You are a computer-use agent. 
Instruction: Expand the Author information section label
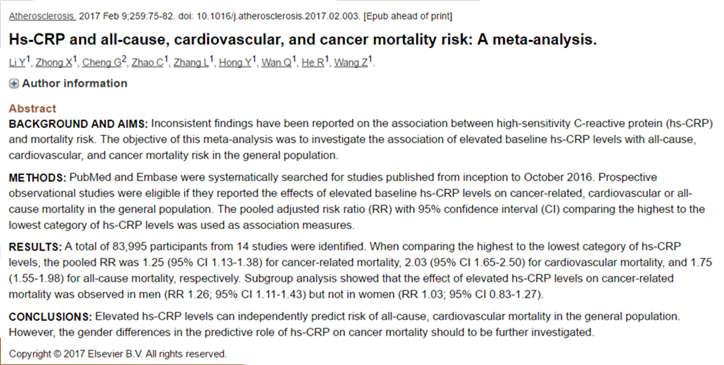coord(75,84)
